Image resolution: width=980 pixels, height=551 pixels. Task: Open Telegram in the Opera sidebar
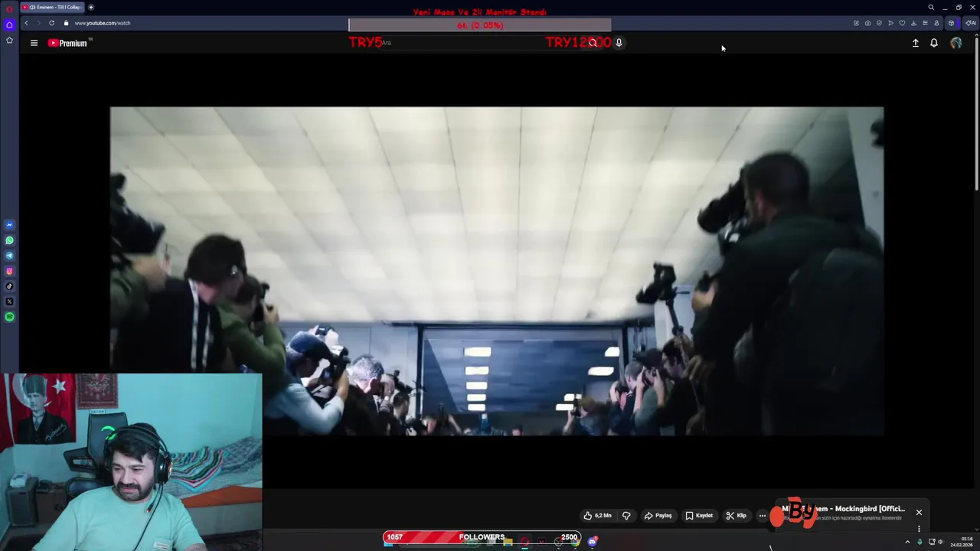tap(9, 256)
